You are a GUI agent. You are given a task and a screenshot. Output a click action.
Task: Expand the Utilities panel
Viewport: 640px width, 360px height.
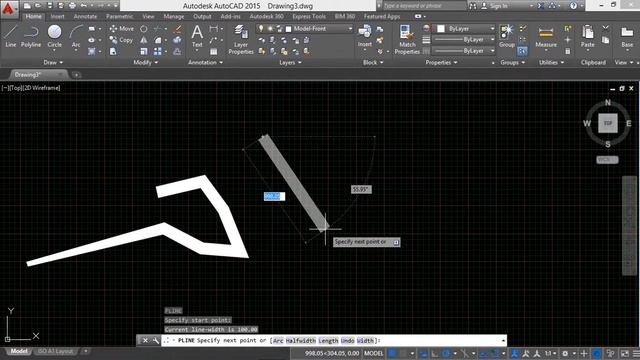(x=551, y=62)
